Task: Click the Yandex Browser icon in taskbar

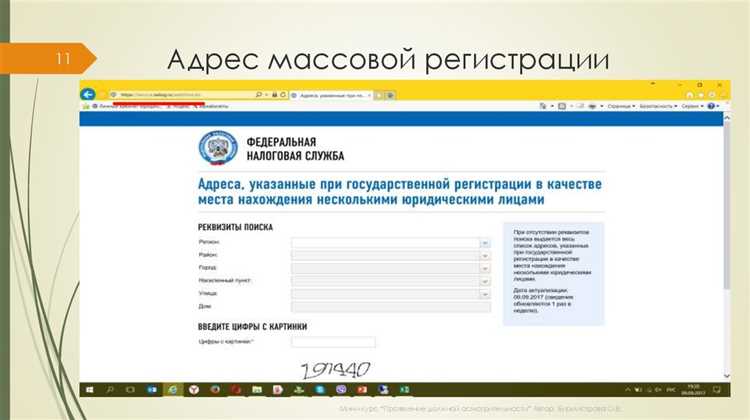Action: click(194, 390)
